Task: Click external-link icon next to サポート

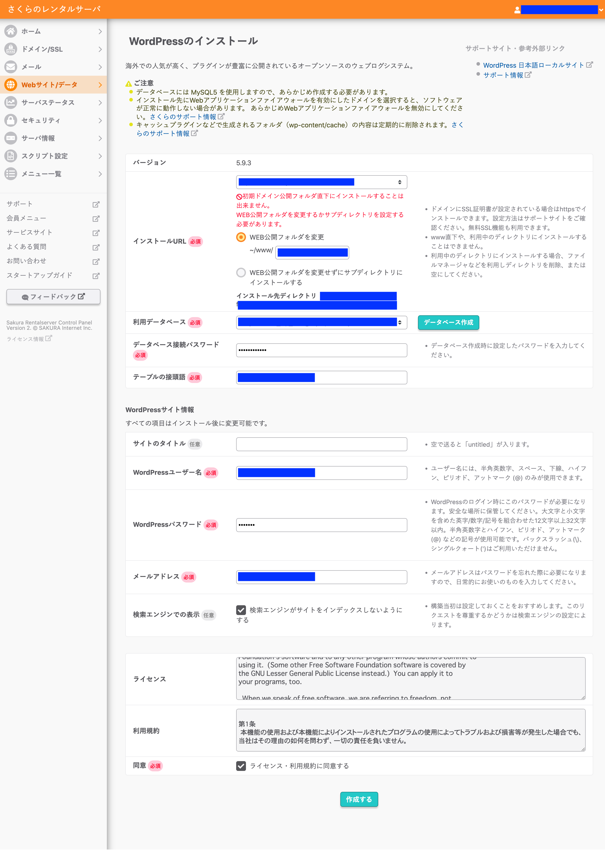Action: click(x=96, y=204)
